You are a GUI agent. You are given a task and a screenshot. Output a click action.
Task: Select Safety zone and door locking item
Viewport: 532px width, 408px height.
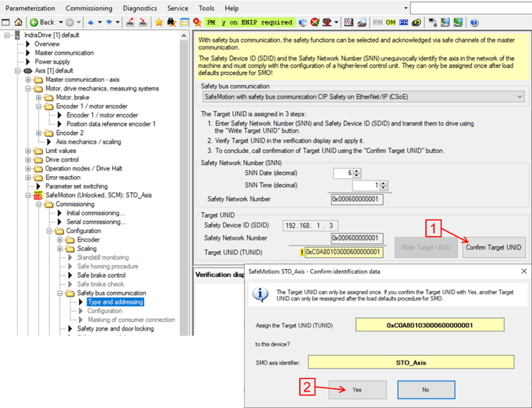pyautogui.click(x=116, y=329)
